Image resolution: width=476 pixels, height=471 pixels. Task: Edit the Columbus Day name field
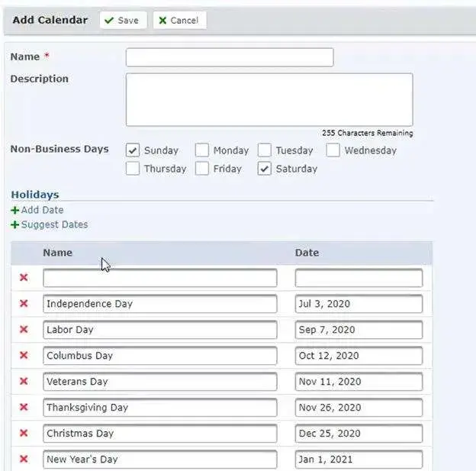coord(160,356)
